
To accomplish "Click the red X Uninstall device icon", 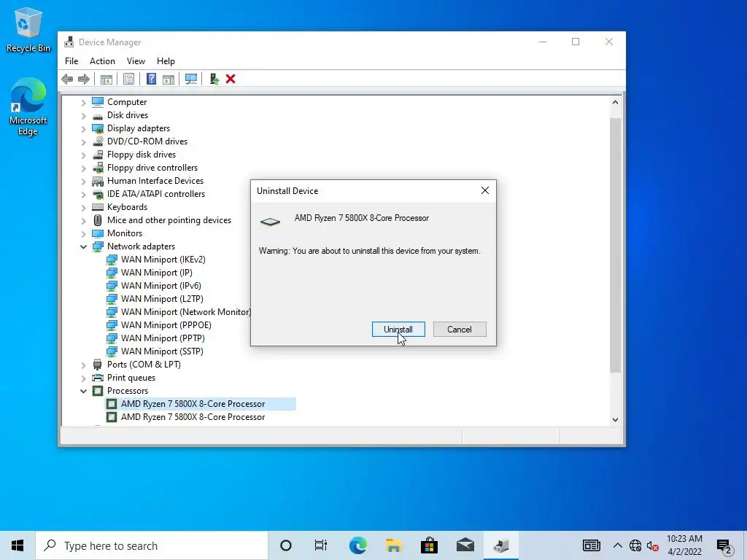I will tap(231, 79).
